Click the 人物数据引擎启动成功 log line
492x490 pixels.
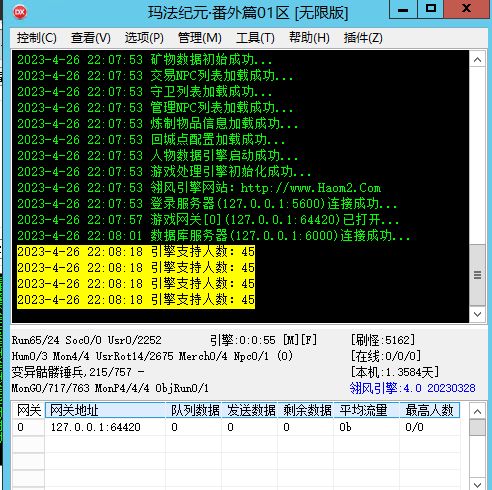pos(158,156)
